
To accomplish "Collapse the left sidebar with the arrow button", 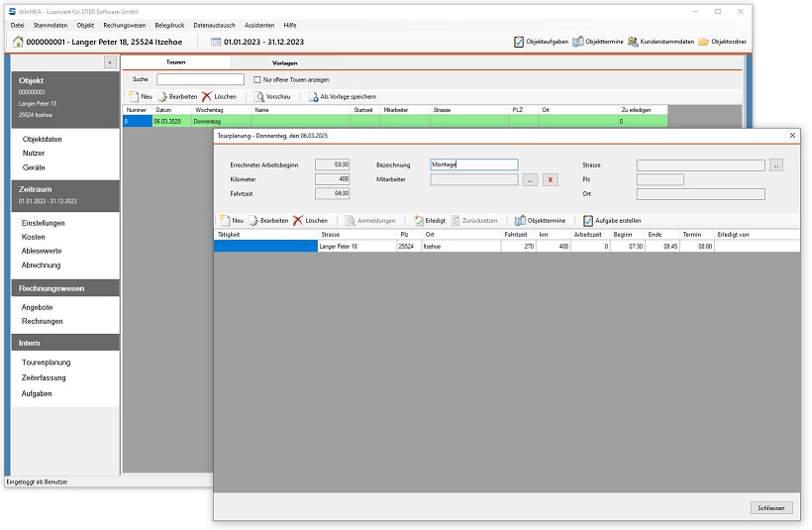I will point(110,62).
